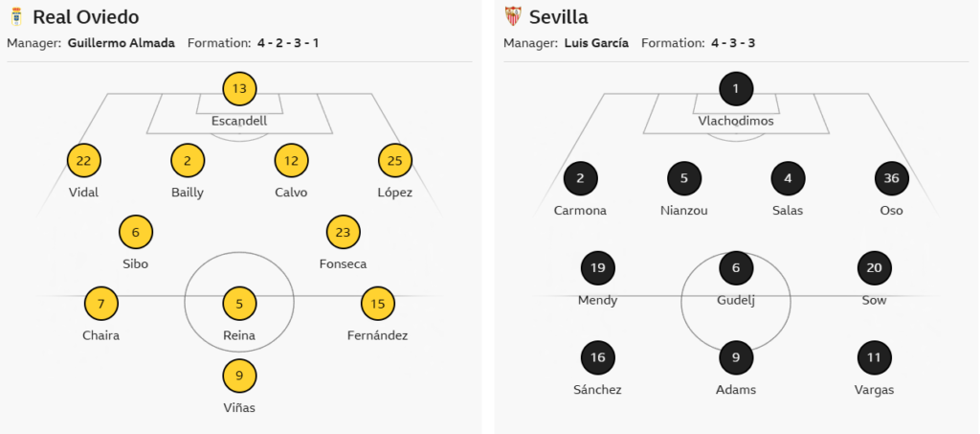Open the Sevilla team heading
Image resolution: width=980 pixels, height=434 pixels.
pyautogui.click(x=559, y=17)
